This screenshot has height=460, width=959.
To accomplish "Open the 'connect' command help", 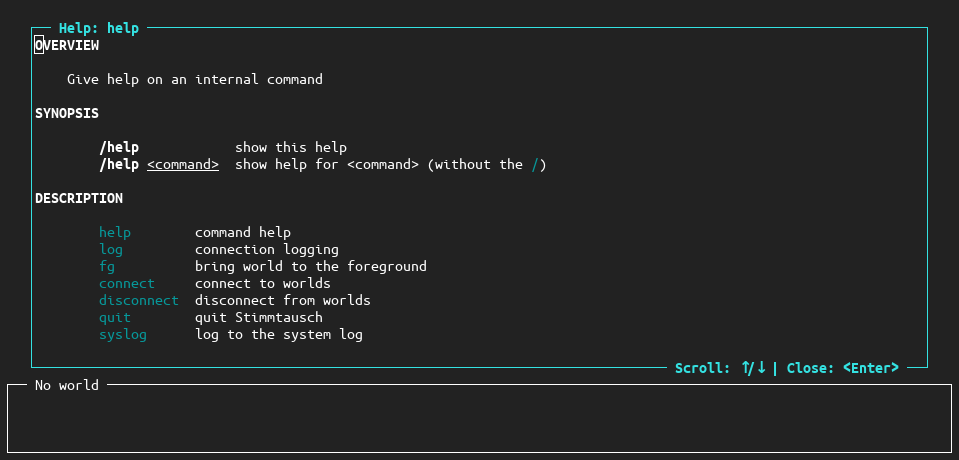I will pos(127,284).
